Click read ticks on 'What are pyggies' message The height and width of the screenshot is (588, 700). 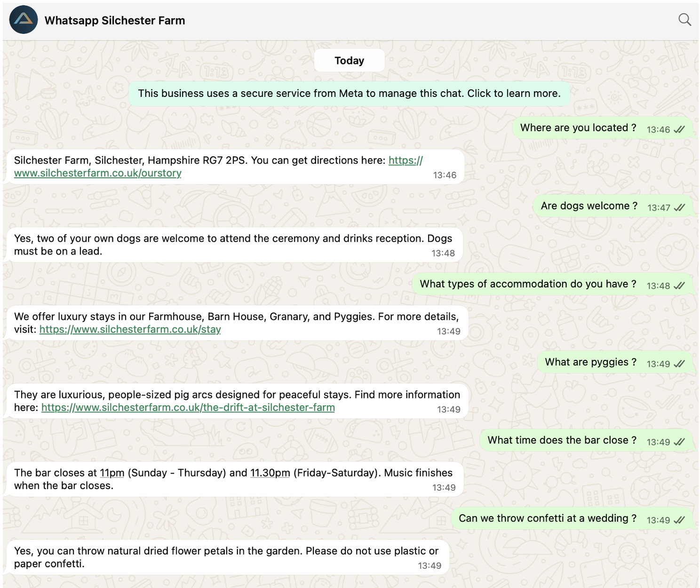tap(679, 364)
